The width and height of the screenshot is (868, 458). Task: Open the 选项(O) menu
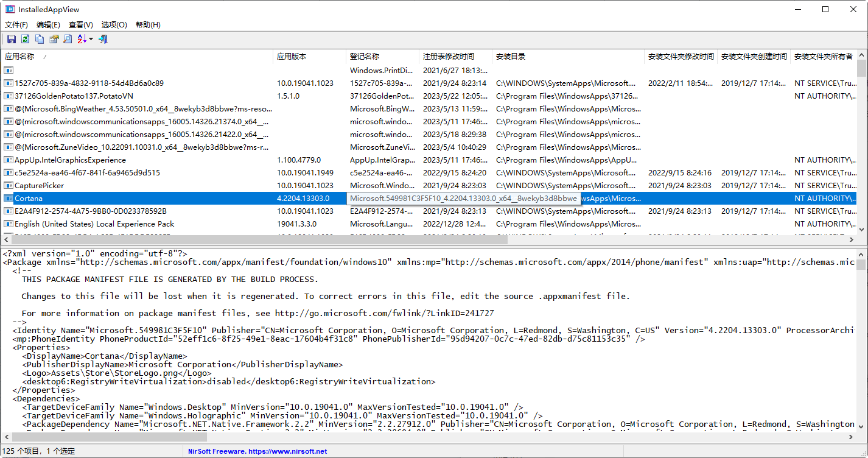click(x=114, y=25)
